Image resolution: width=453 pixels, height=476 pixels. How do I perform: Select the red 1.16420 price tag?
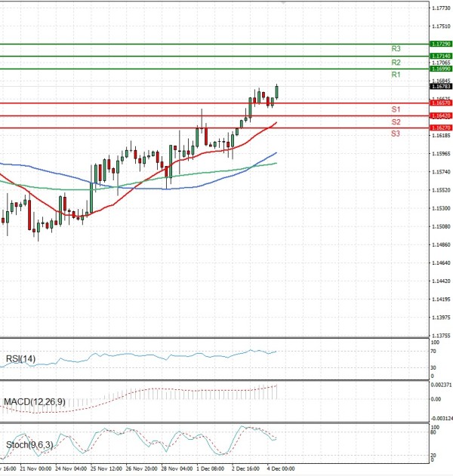pos(440,115)
